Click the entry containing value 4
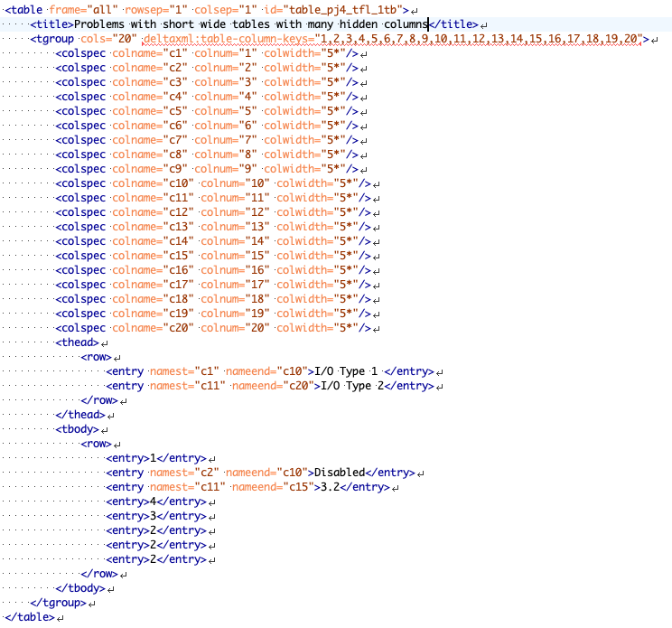 (154, 501)
